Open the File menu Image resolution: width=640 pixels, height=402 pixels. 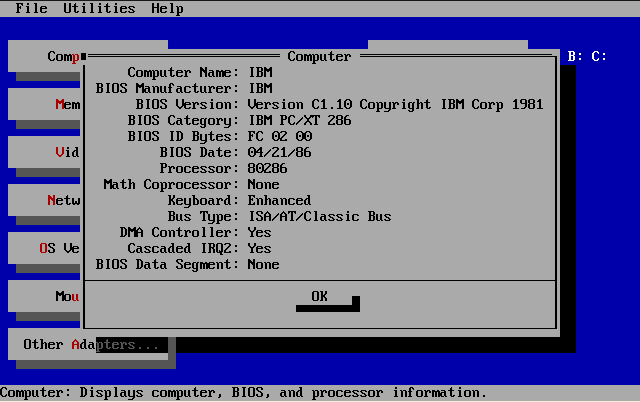click(31, 8)
